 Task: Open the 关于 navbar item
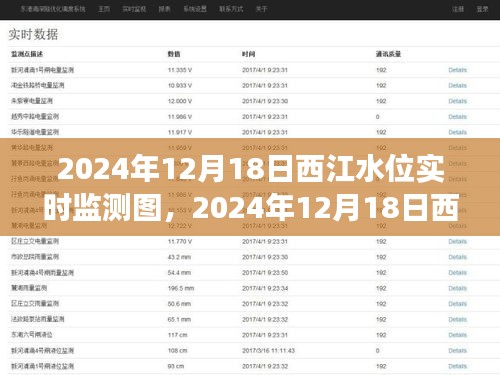tap(261, 9)
